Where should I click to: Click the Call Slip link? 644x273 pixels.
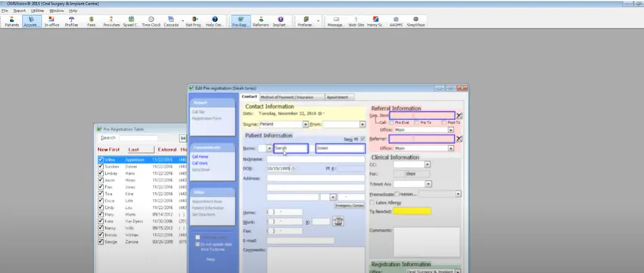198,112
